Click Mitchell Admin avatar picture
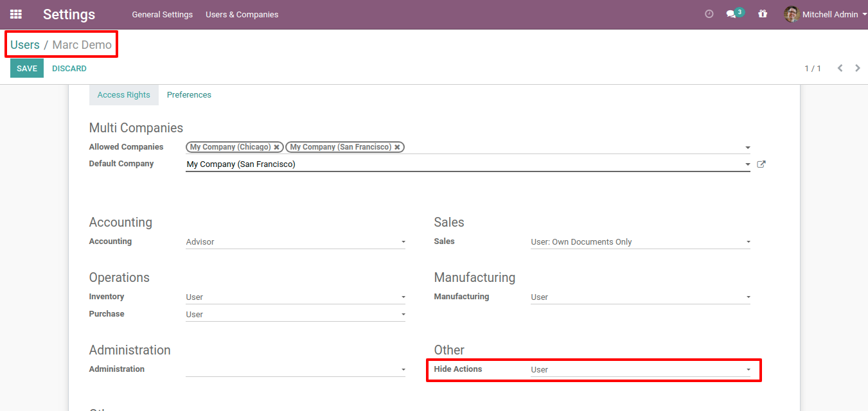Viewport: 868px width, 411px height. coord(792,14)
